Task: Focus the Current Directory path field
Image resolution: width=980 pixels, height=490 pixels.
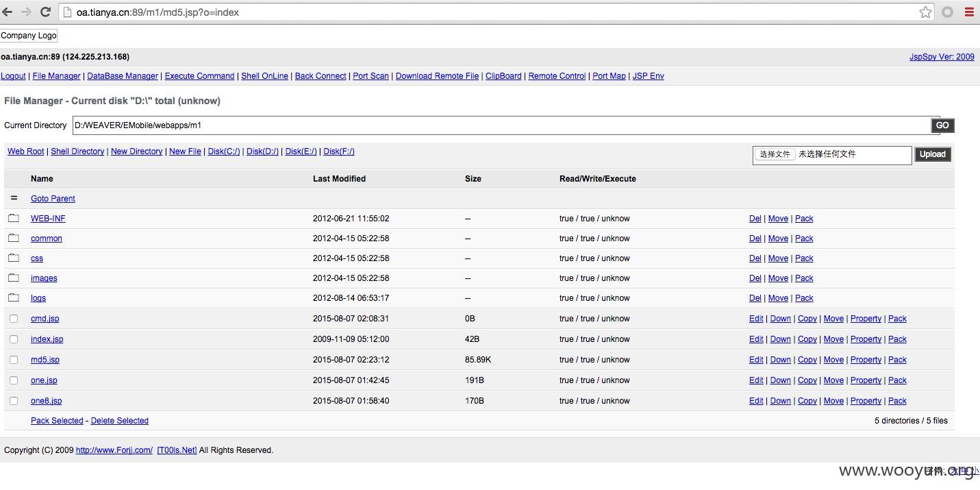Action: coord(501,125)
